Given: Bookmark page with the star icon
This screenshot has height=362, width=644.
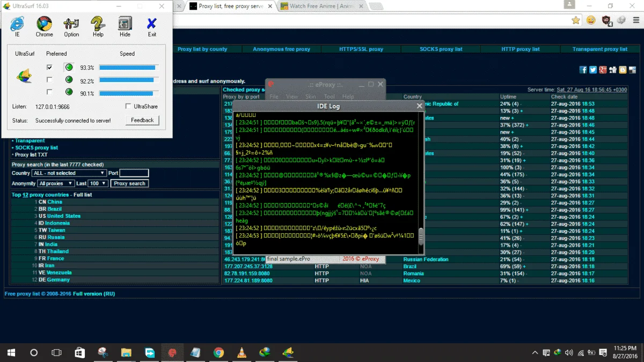Looking at the screenshot, I should pyautogui.click(x=576, y=20).
